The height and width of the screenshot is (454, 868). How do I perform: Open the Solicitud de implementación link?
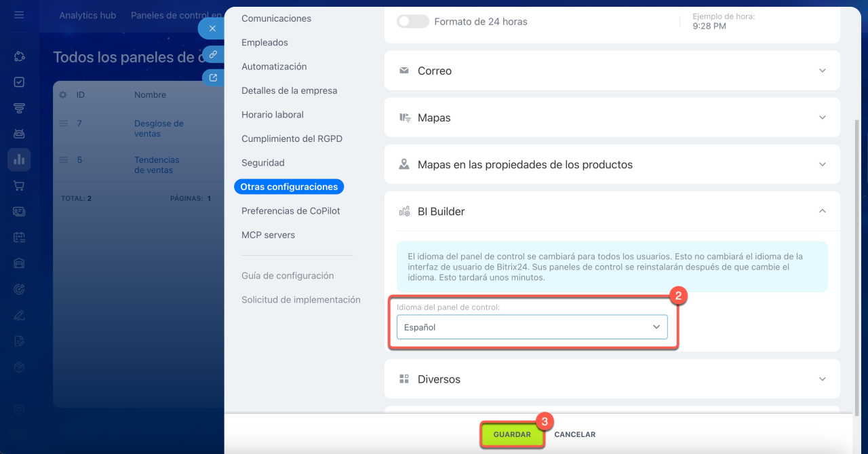(301, 300)
